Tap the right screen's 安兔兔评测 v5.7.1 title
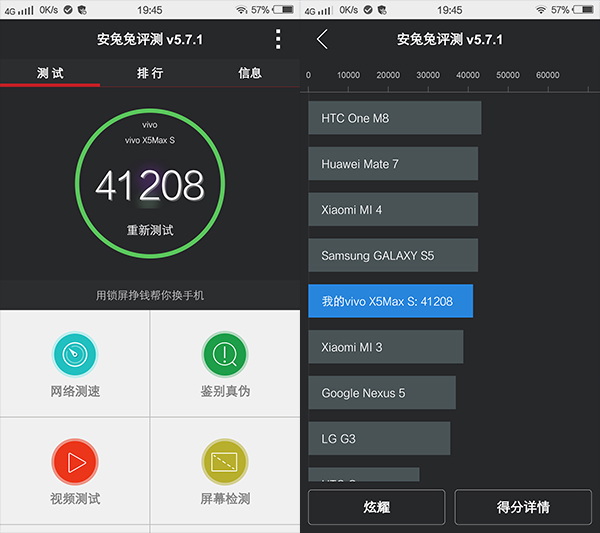 pos(450,39)
